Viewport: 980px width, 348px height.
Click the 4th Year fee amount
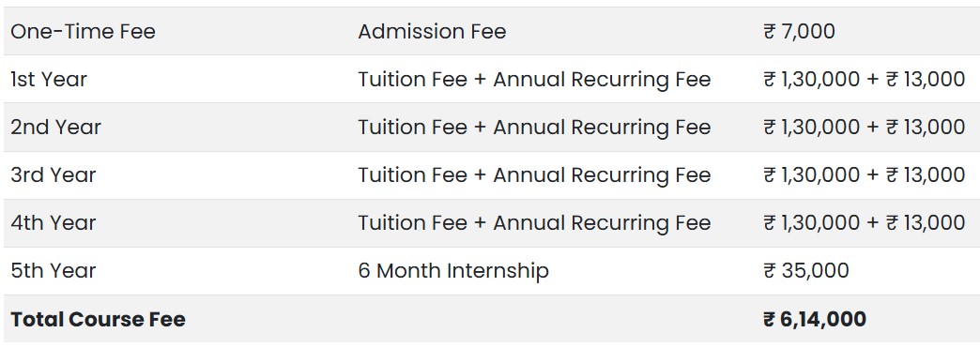coord(865,223)
